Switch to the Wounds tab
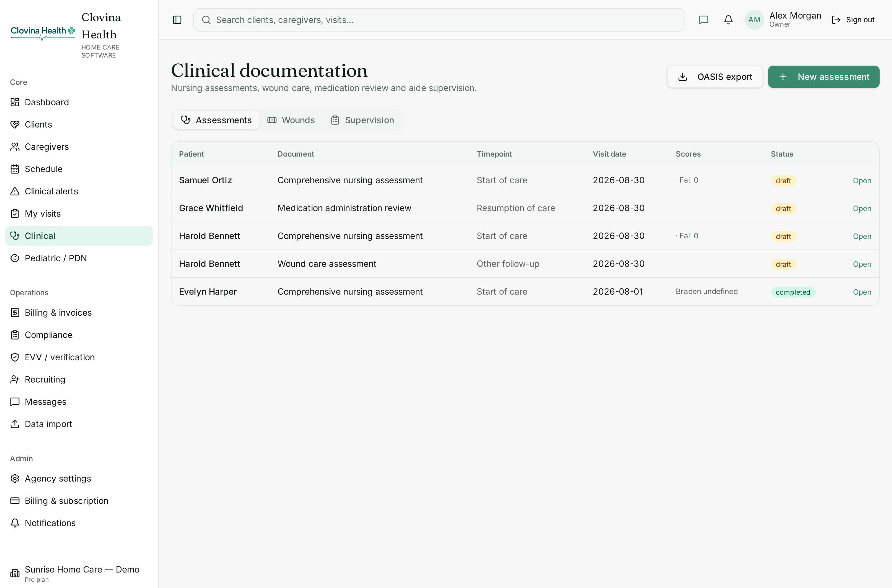Image resolution: width=892 pixels, height=588 pixels. click(291, 120)
